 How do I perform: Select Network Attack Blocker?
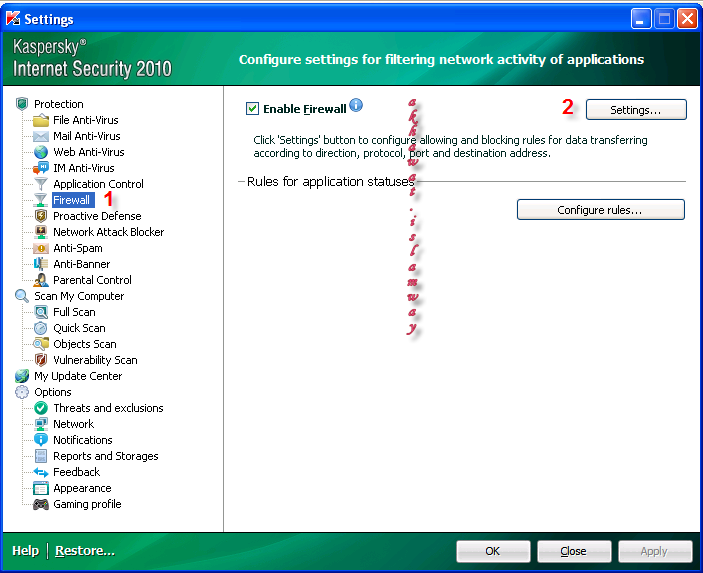[108, 232]
